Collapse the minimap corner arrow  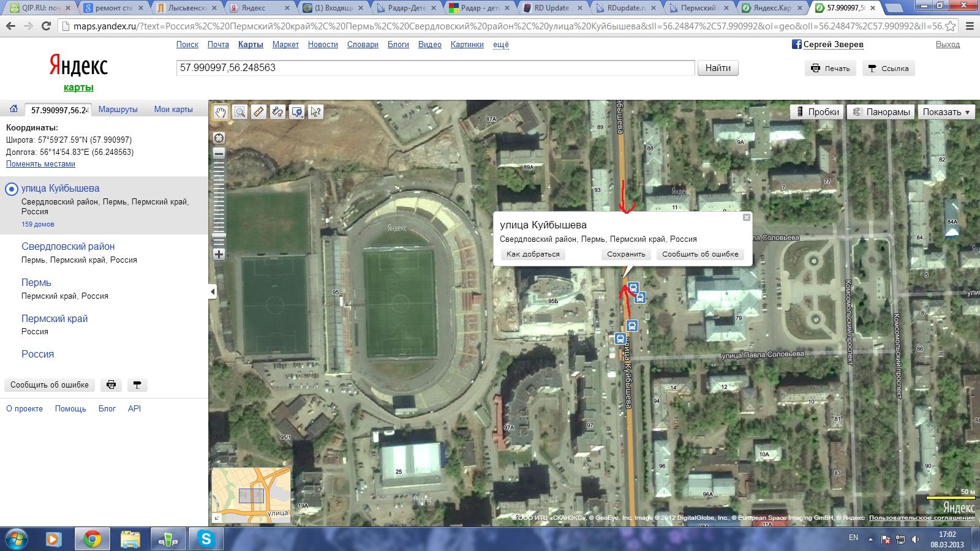216,518
